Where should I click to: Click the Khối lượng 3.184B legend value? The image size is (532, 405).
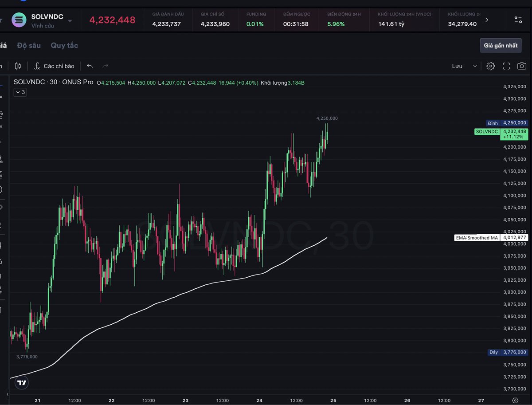282,83
